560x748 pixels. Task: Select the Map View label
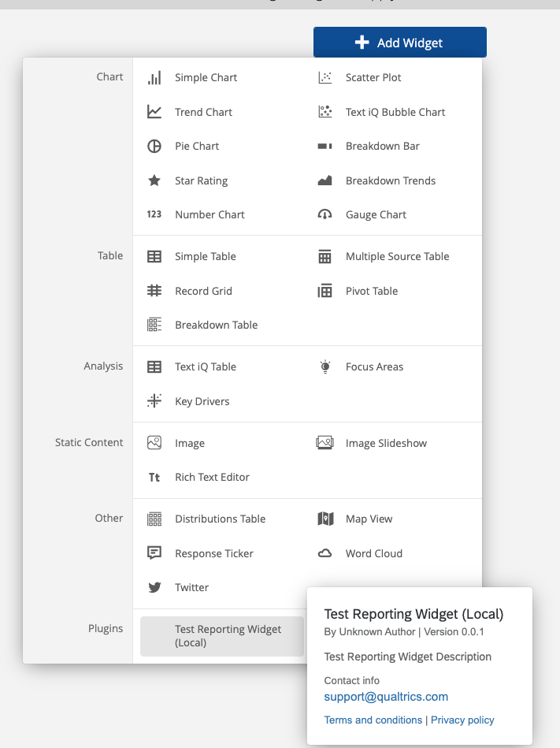369,519
